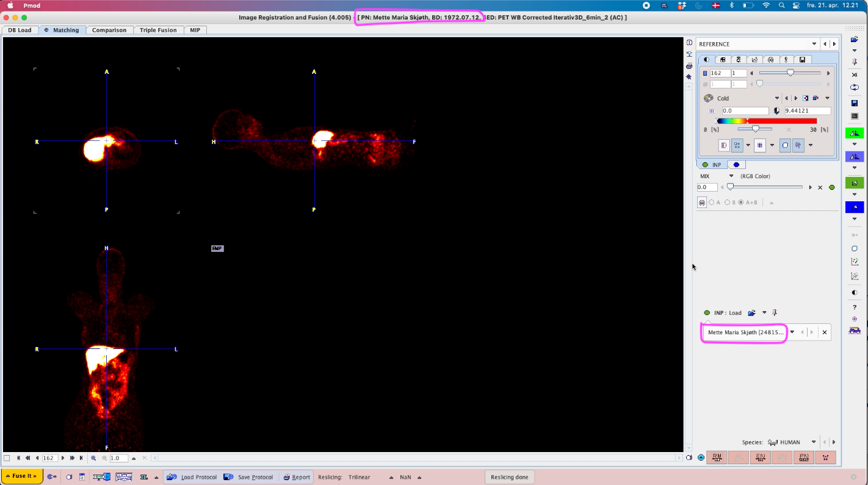Click the info icon beside image viewport
Screen dimensions: 868x485
689,43
